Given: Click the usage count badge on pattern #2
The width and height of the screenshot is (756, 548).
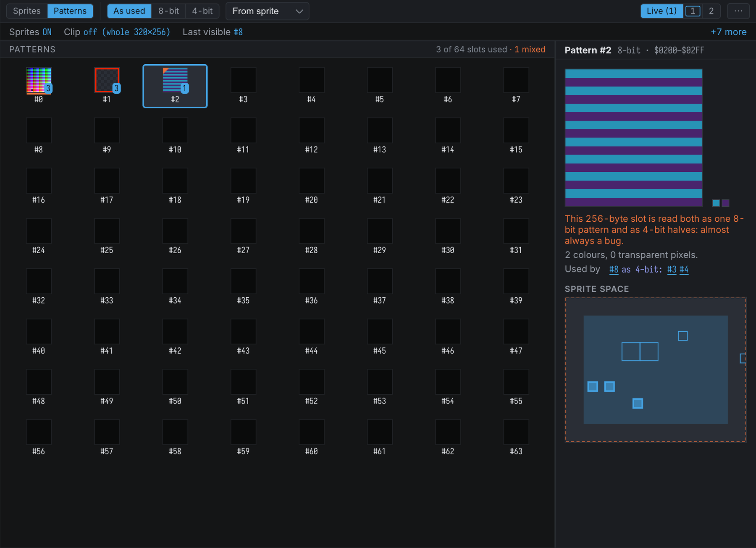Looking at the screenshot, I should pos(184,88).
